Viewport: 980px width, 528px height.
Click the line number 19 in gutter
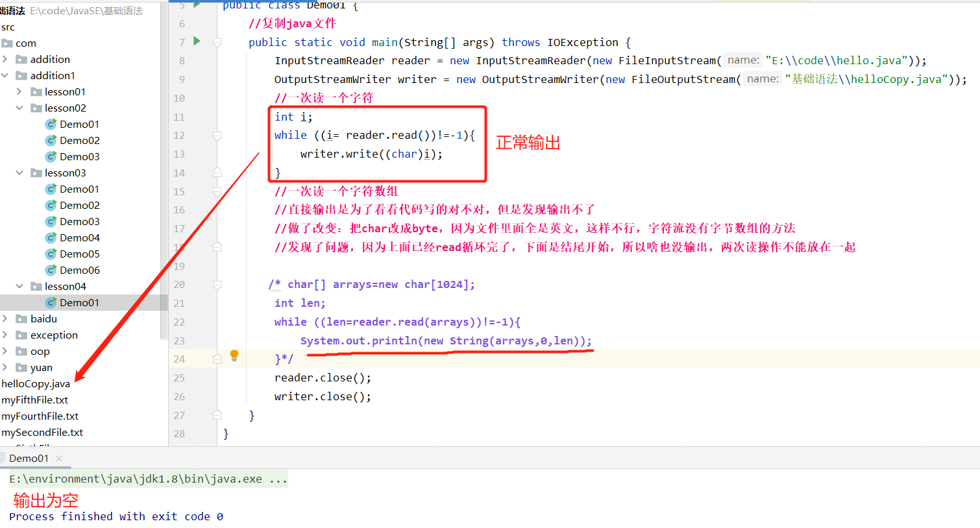click(179, 266)
